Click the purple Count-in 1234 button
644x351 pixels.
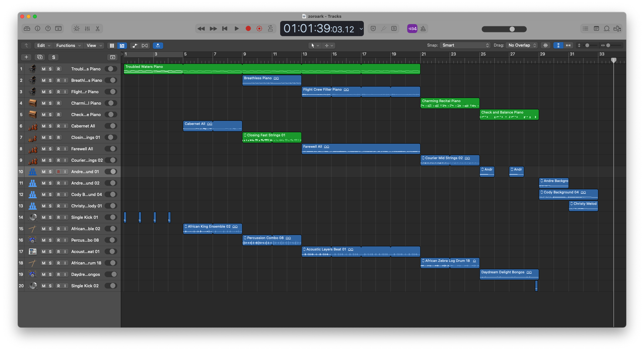coord(412,29)
